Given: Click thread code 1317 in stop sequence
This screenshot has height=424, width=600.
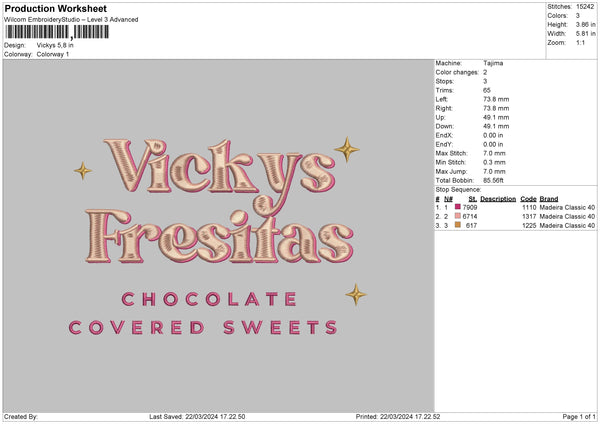Looking at the screenshot, I should [529, 217].
